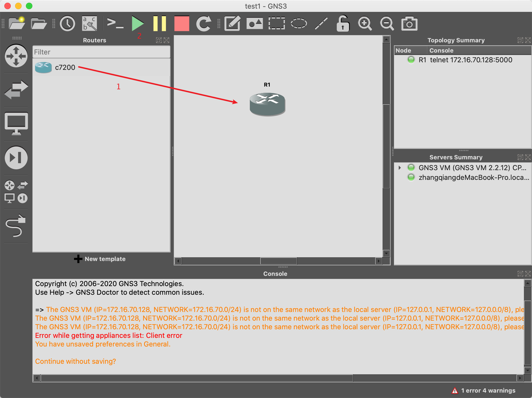Click the Add a link cable icon
This screenshot has height=398, width=532.
16,226
